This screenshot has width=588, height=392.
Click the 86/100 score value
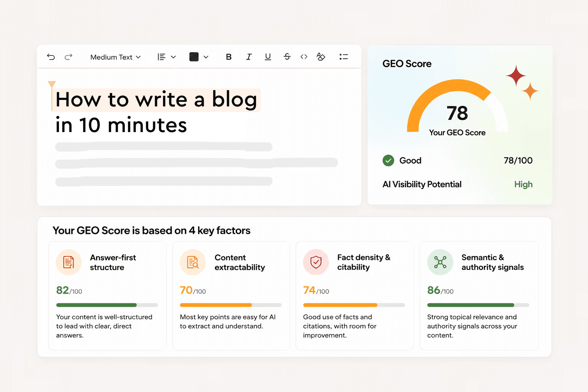pos(440,291)
